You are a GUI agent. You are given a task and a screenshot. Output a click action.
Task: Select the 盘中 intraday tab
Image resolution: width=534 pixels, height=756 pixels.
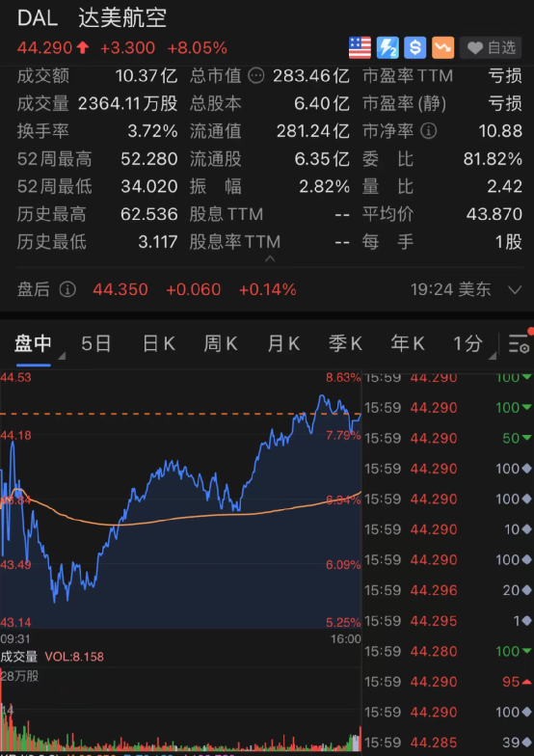click(33, 344)
